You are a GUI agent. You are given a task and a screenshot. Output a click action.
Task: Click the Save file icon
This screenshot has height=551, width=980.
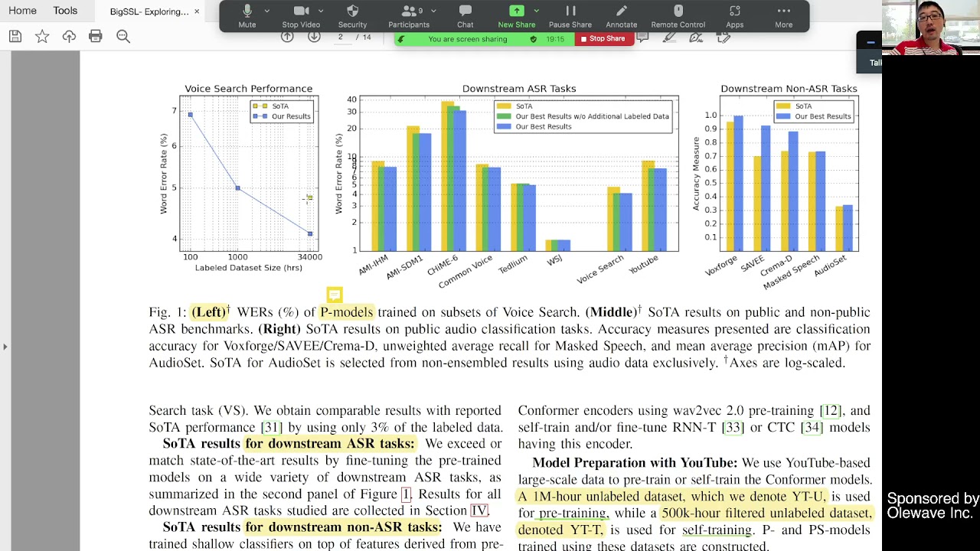coord(15,36)
